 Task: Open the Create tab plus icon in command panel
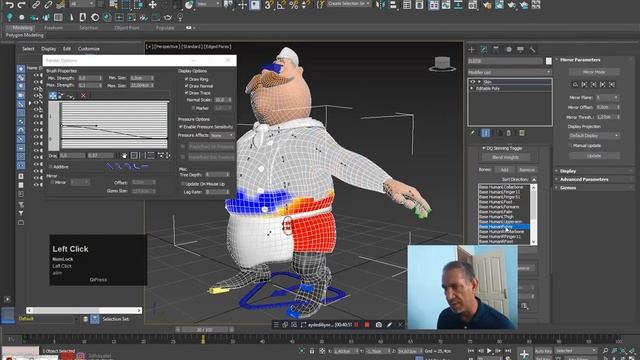pos(472,49)
